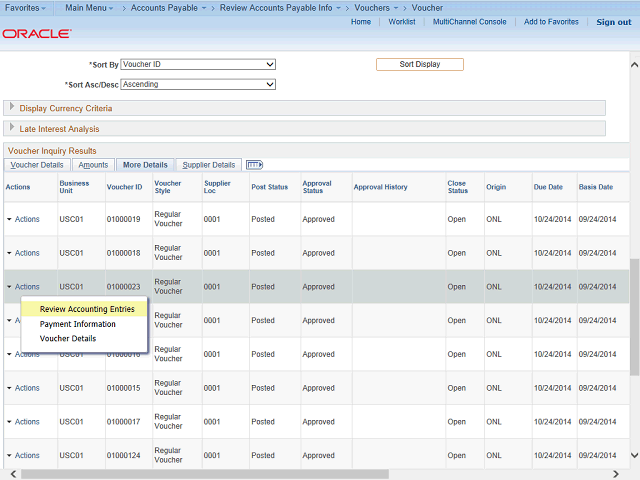Open the Sort Asc/Desc dropdown
The image size is (640, 480).
pos(205,85)
